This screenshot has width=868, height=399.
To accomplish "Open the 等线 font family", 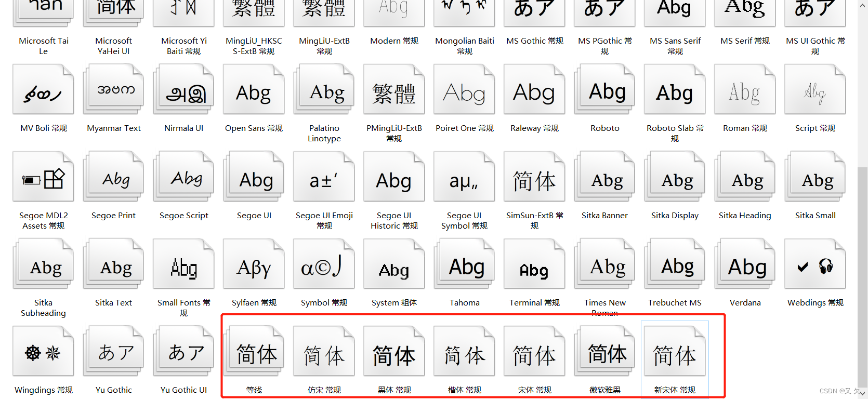I will [x=254, y=351].
